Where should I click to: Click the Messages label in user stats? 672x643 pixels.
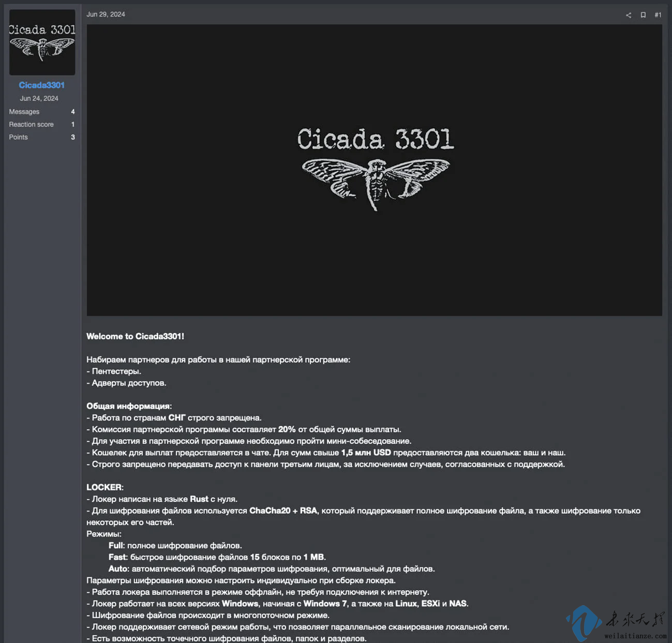click(24, 112)
